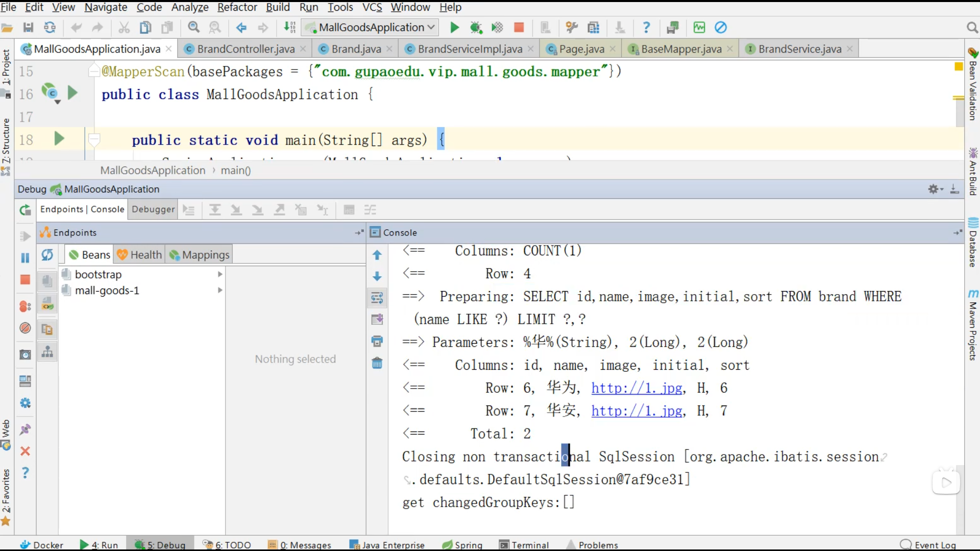Switch to BrandController.java tab
Viewport: 980px width, 551px height.
(246, 49)
